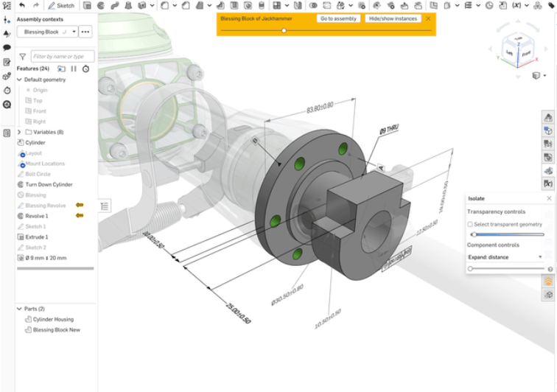Expand the Variables (8) folder

tap(20, 132)
